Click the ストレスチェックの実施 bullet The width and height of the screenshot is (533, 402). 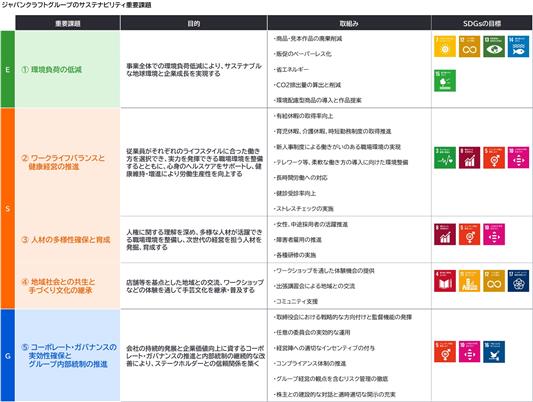click(304, 208)
